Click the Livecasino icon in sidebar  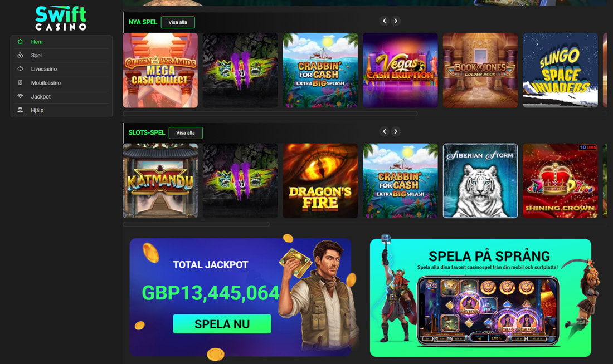click(20, 69)
